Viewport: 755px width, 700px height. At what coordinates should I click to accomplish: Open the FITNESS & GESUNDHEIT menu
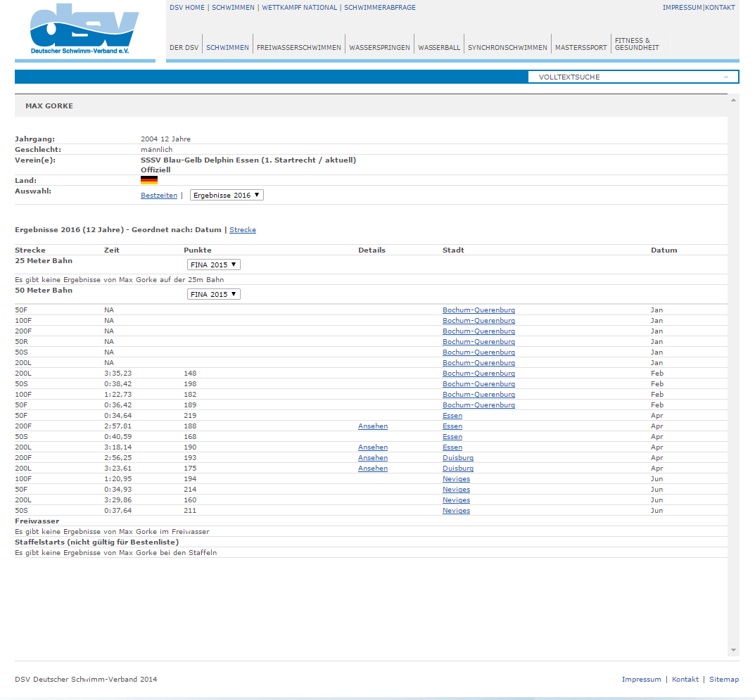[x=637, y=44]
